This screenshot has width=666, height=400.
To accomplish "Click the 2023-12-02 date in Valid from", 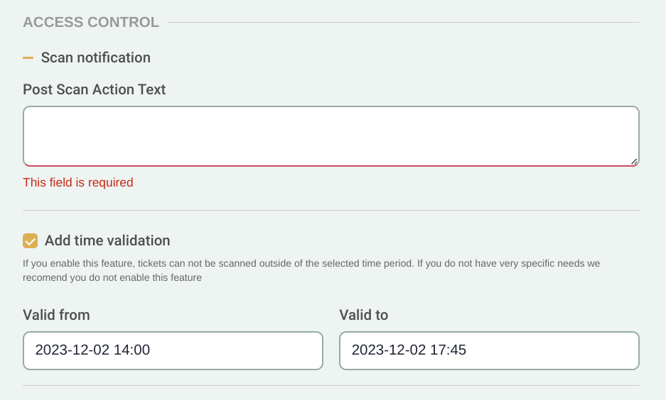I will 72,351.
